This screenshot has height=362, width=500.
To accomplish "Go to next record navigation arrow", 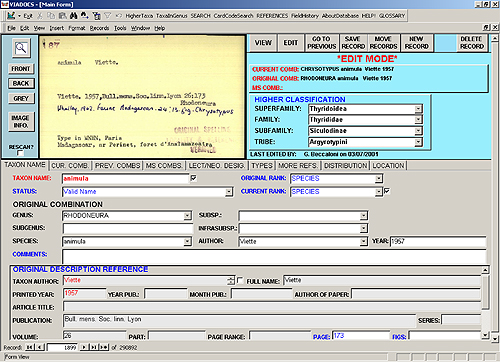I will pyautogui.click(x=84, y=347).
